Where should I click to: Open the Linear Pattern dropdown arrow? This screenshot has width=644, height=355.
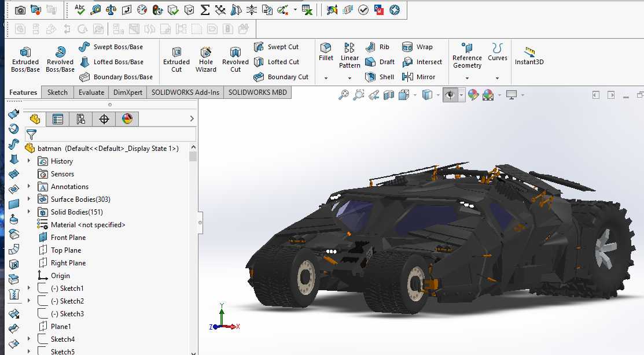coord(349,78)
